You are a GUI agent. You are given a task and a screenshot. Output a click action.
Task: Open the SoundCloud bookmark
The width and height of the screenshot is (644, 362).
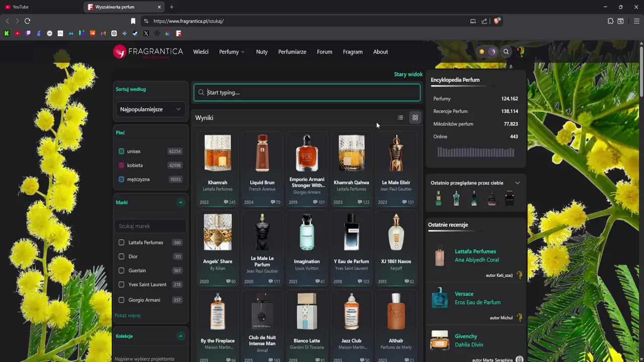tap(93, 34)
